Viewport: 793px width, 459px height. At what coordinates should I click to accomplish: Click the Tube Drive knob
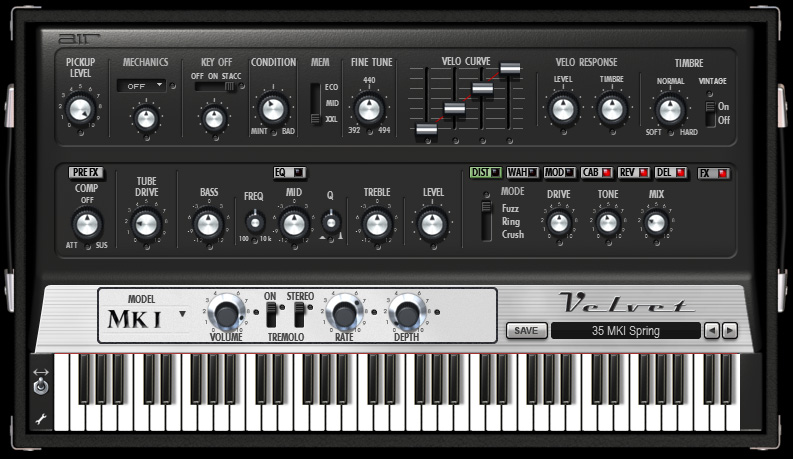coord(147,224)
